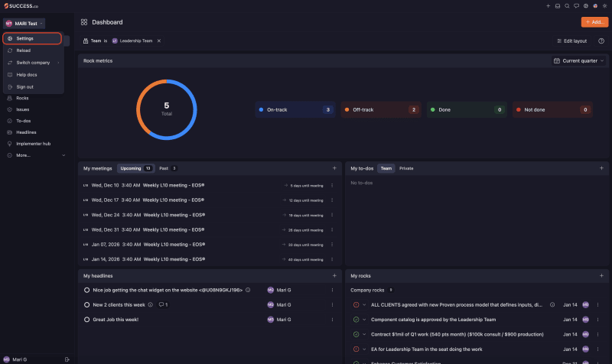Screen dimensions: 612x364
Task: Open options for Great Job this week headline
Action: [332, 320]
